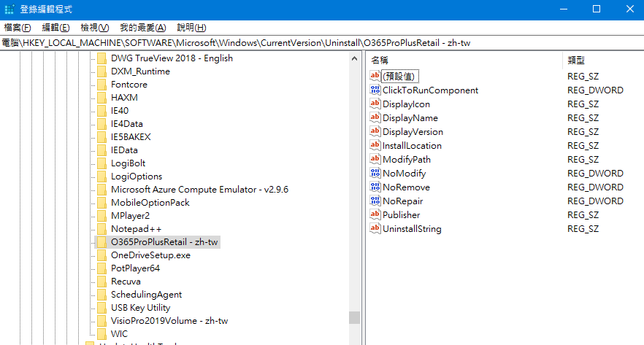Click the IEData folder icon
The height and width of the screenshot is (345, 644).
pyautogui.click(x=101, y=150)
